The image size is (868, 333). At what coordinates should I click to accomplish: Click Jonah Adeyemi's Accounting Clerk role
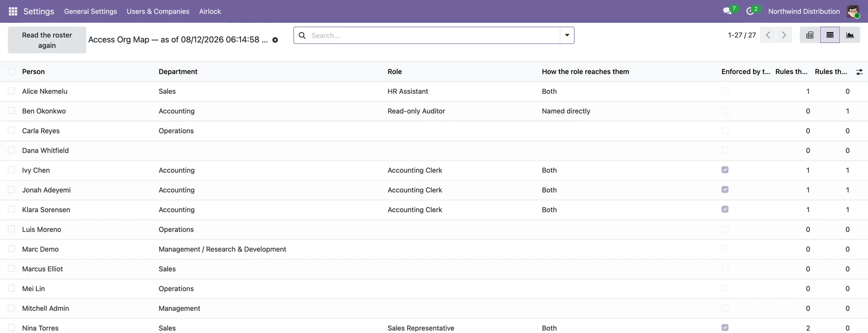click(415, 190)
